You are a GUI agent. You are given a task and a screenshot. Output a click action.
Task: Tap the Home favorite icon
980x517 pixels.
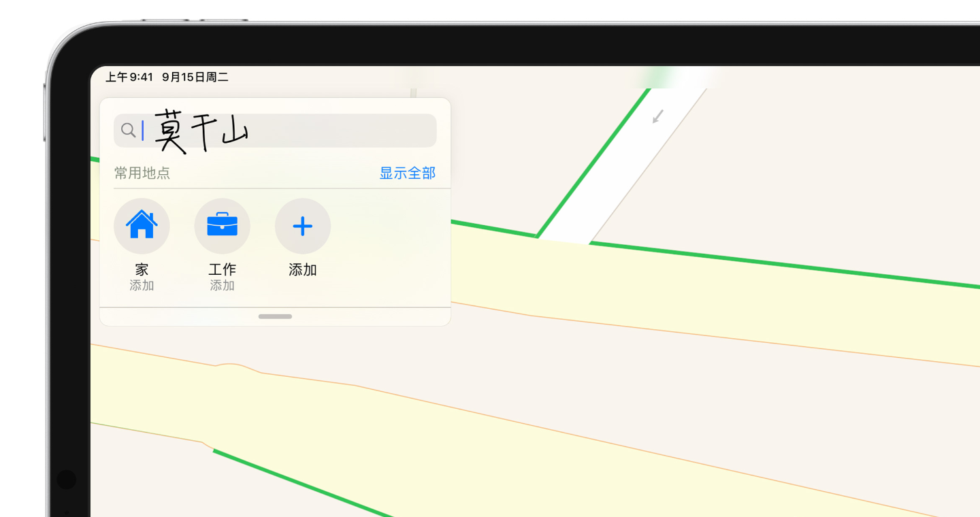pyautogui.click(x=142, y=226)
